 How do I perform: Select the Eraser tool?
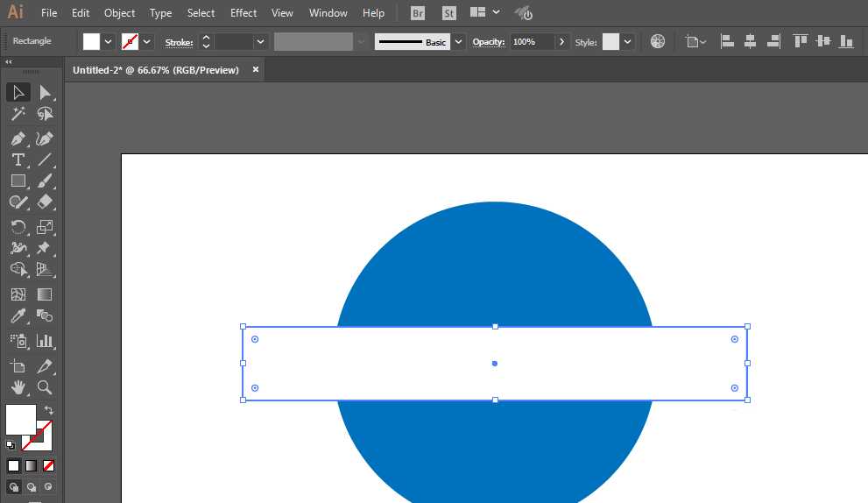pyautogui.click(x=45, y=202)
